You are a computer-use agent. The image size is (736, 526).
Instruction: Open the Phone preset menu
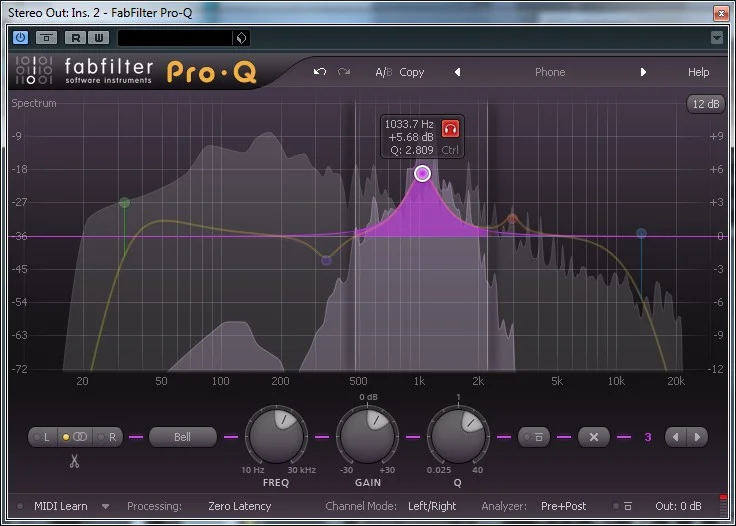pyautogui.click(x=550, y=72)
